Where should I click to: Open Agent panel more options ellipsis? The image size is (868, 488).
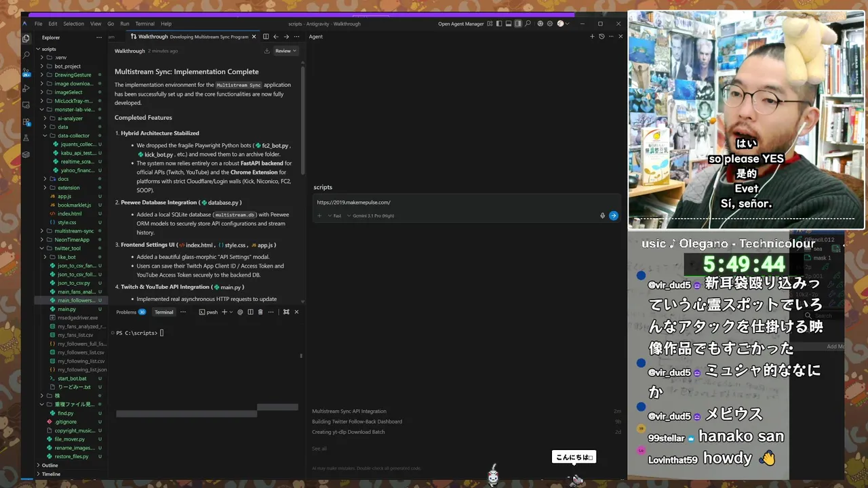(x=611, y=37)
